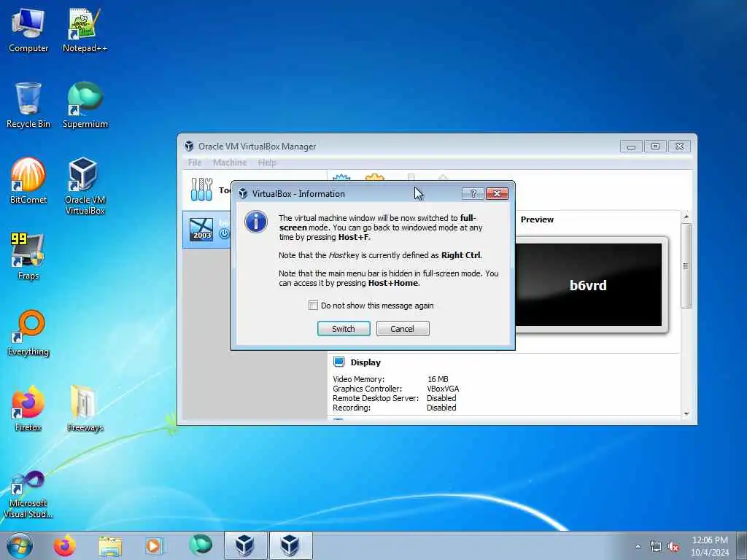Click the Switch button in the dialog

344,329
